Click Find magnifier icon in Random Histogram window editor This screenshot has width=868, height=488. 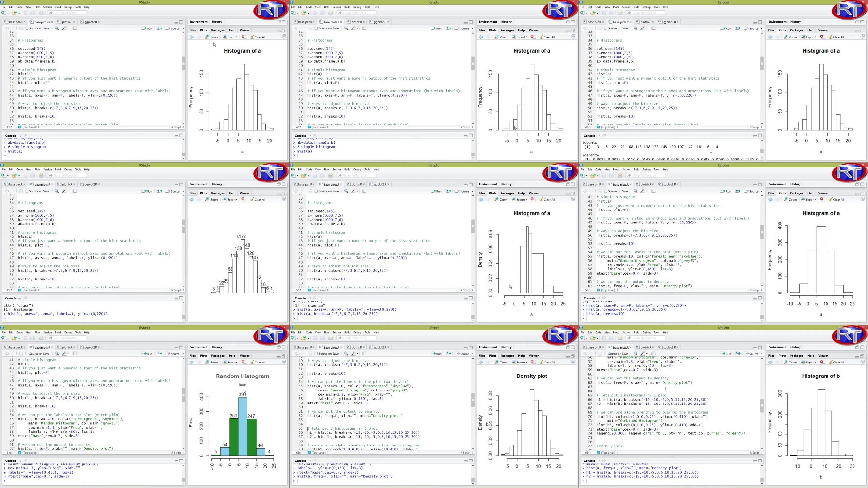(x=56, y=354)
